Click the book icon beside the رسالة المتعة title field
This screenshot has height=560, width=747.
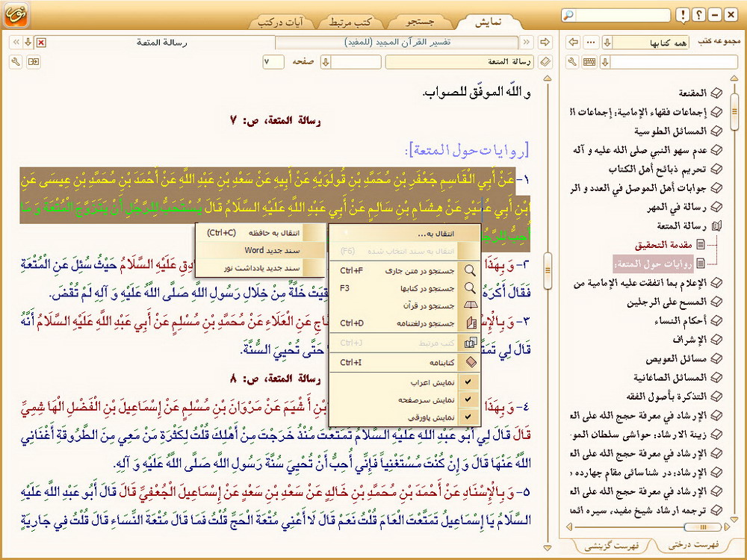(x=545, y=62)
